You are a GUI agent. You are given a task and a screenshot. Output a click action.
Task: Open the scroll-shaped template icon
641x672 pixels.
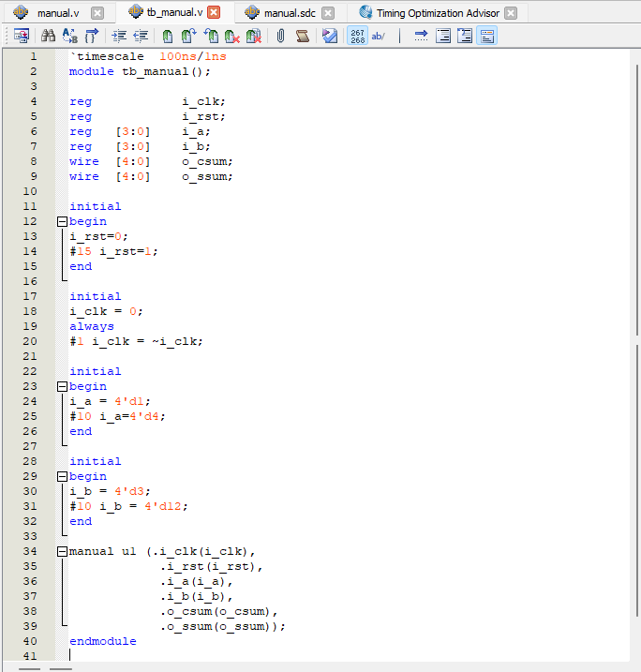click(302, 37)
